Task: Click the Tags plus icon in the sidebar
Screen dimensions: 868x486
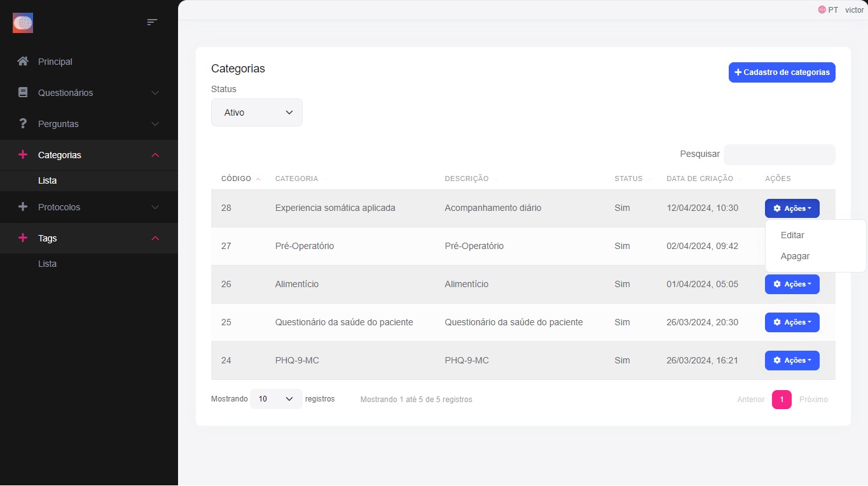Action: tap(23, 238)
